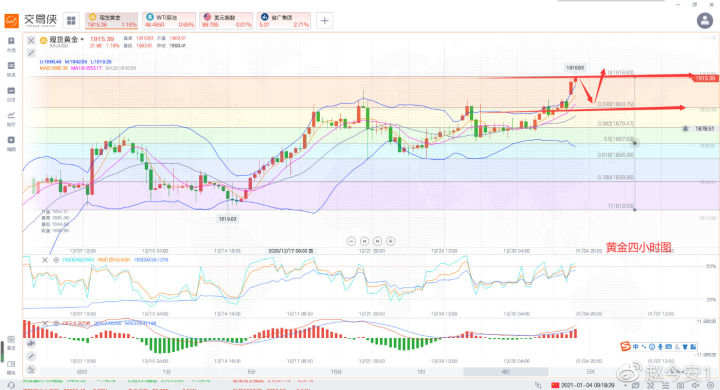Switch to the 美元指数 instrument tab
Image resolution: width=720 pixels, height=390 pixels.
coord(226,20)
